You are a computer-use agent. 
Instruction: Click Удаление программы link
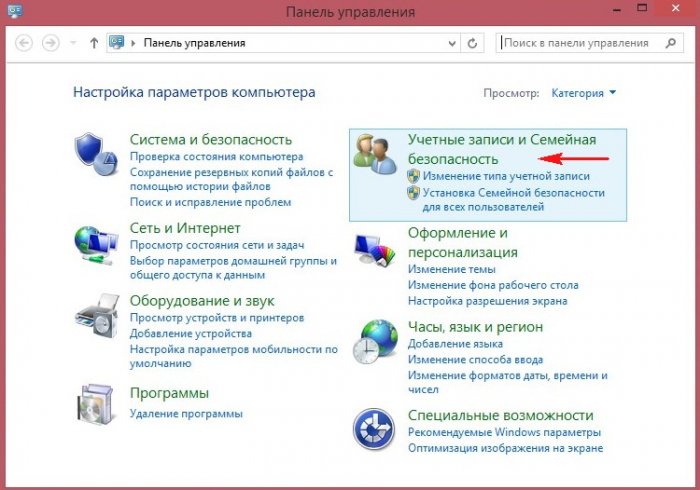click(x=186, y=413)
